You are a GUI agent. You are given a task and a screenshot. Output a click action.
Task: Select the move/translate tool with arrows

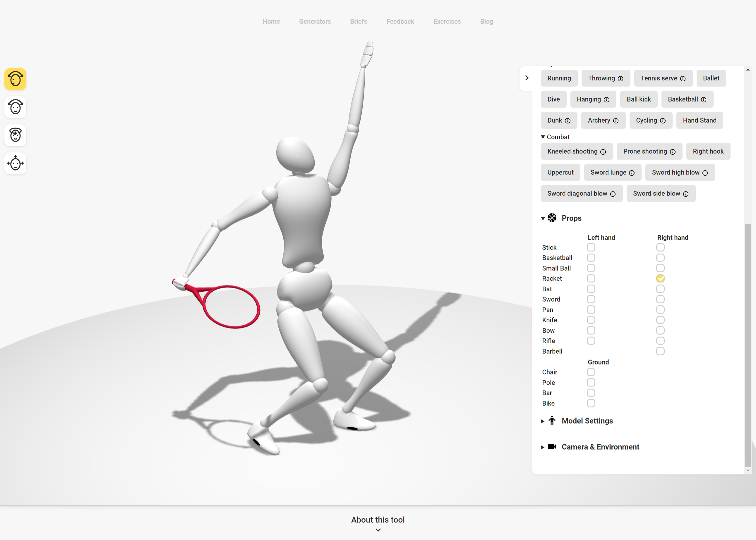tap(15, 163)
